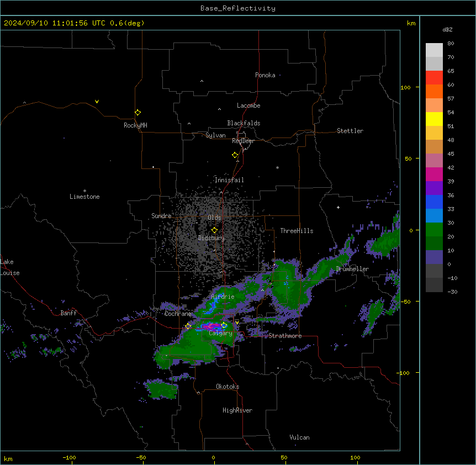This screenshot has width=476, height=465.
Task: Pick the purple 39-36 dBZ legend swatch
Action: click(434, 188)
